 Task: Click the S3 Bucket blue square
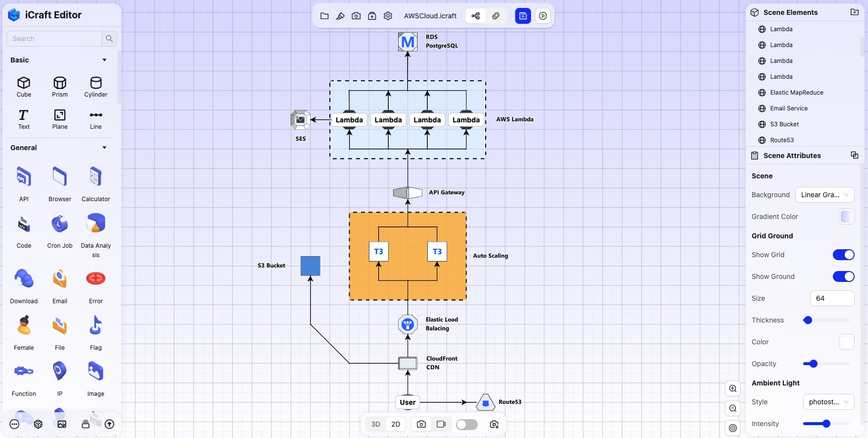(310, 266)
